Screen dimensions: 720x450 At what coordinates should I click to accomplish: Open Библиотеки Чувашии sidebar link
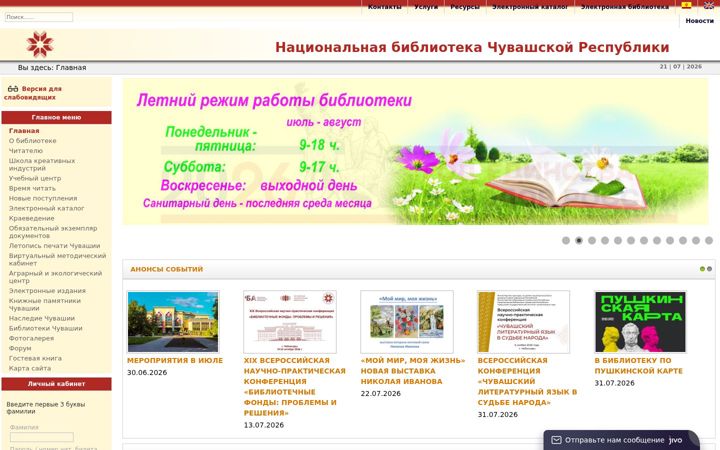pyautogui.click(x=46, y=328)
